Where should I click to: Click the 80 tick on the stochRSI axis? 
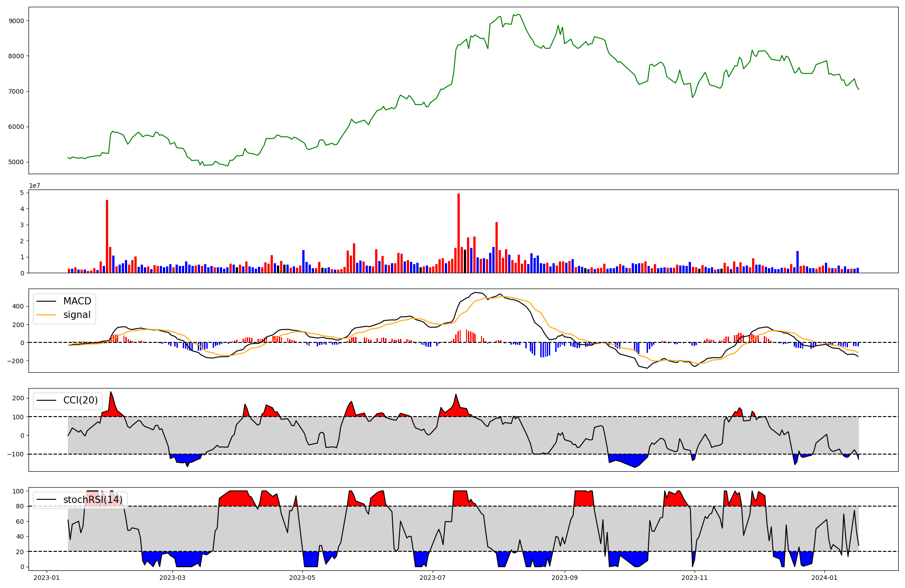tap(20, 506)
